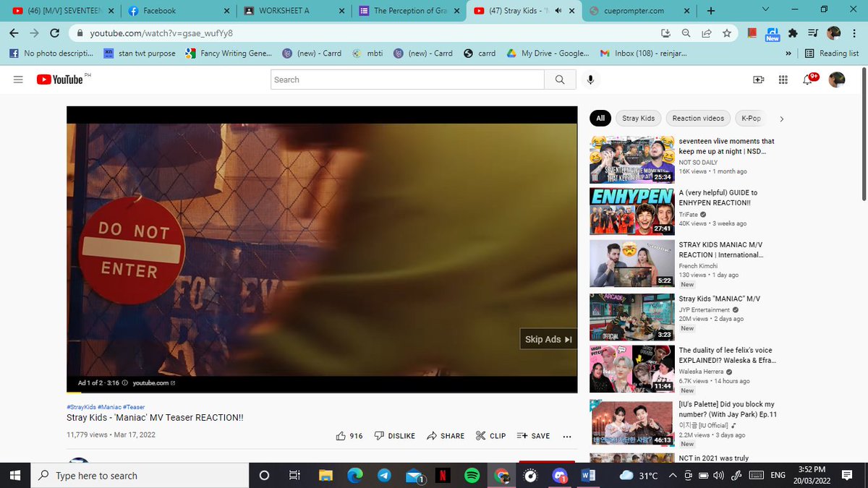Open the Chrome extensions puzzle icon
Screen dimensions: 868x488
pos(793,33)
